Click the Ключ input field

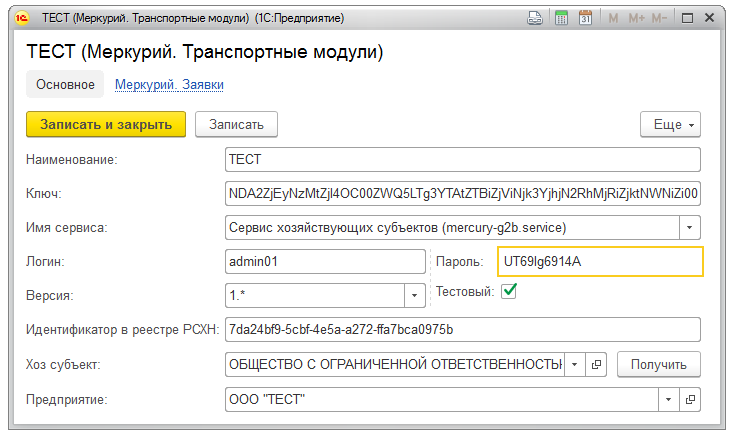coord(463,193)
